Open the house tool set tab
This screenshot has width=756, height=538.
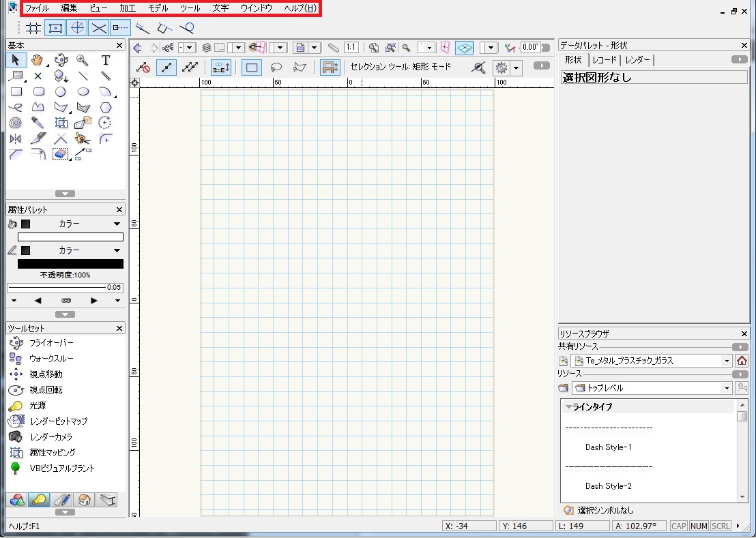(x=84, y=500)
